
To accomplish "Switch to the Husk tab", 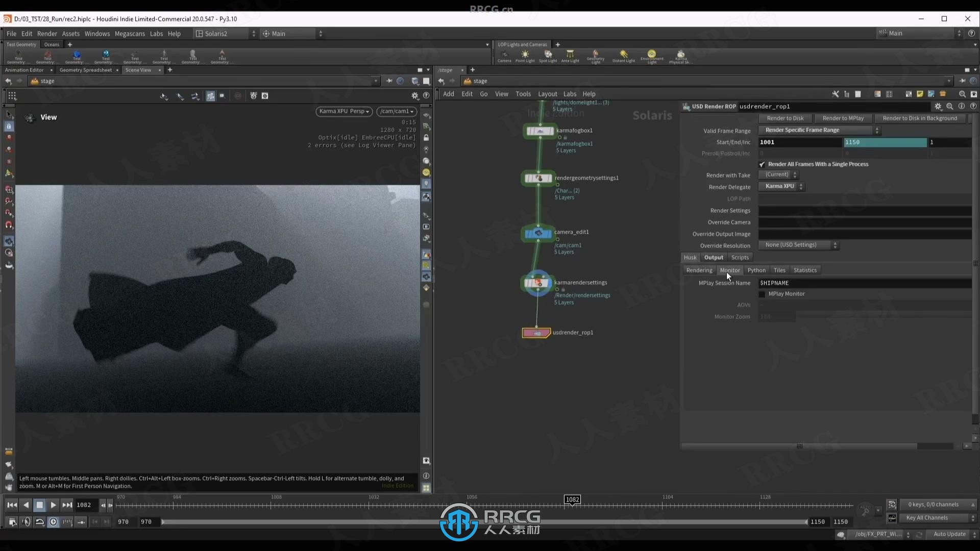I will coord(690,258).
